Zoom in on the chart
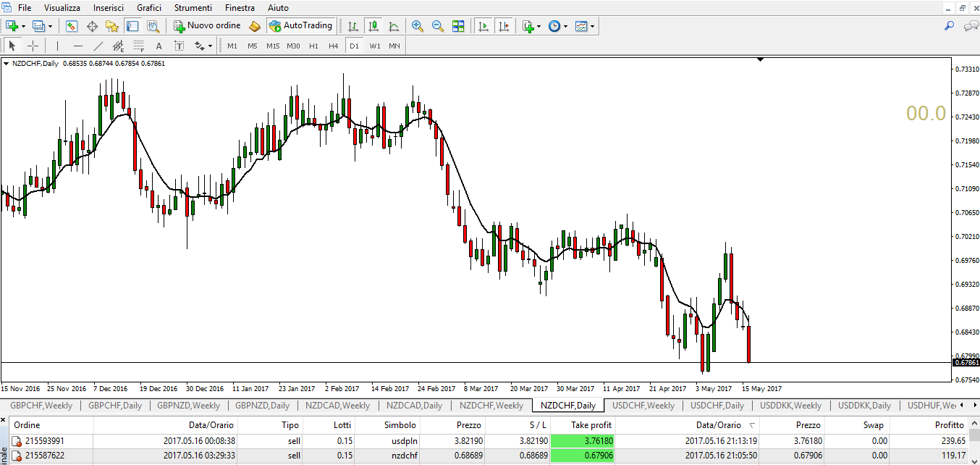Image resolution: width=980 pixels, height=465 pixels. (418, 26)
